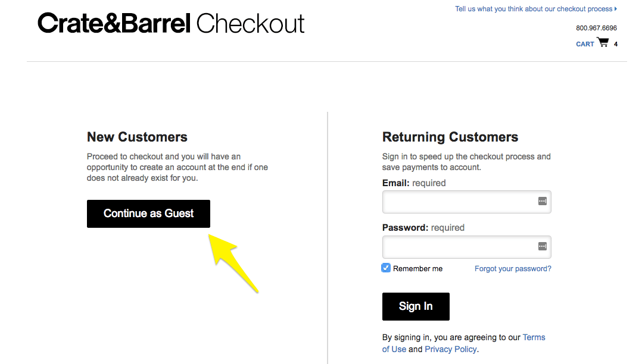Focus the Password input field

click(466, 247)
